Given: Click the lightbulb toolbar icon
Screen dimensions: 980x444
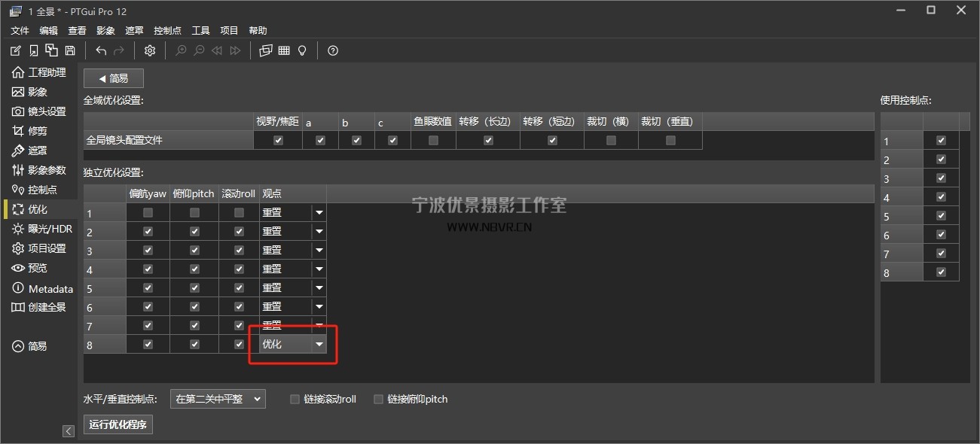Looking at the screenshot, I should 302,50.
